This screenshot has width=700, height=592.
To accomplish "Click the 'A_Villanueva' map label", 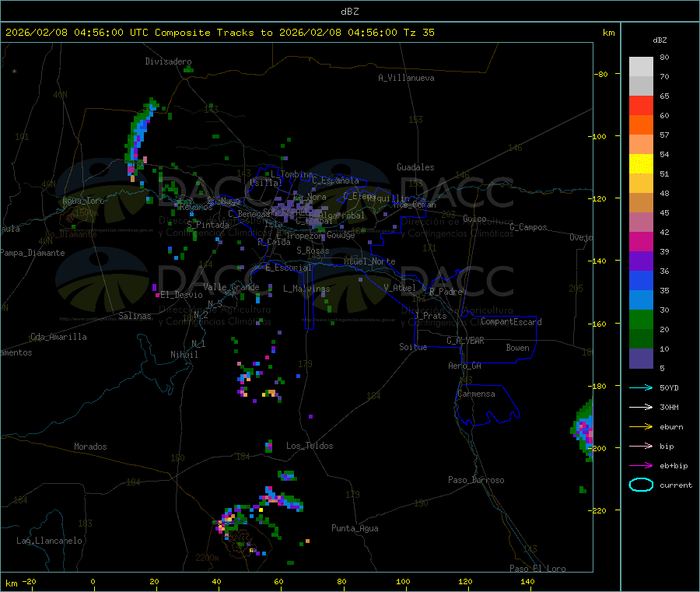I will [406, 78].
